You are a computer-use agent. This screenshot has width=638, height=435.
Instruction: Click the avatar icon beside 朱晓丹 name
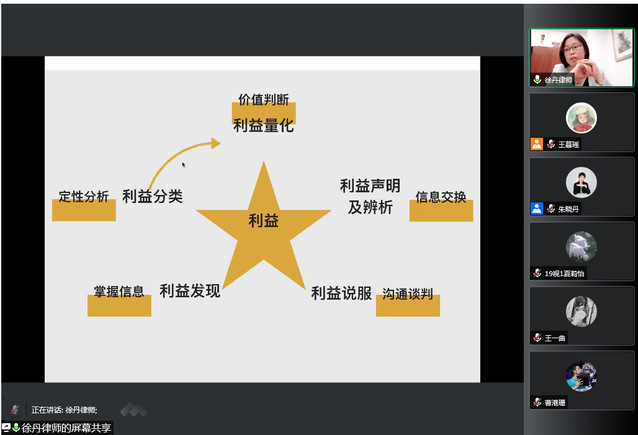pyautogui.click(x=537, y=209)
